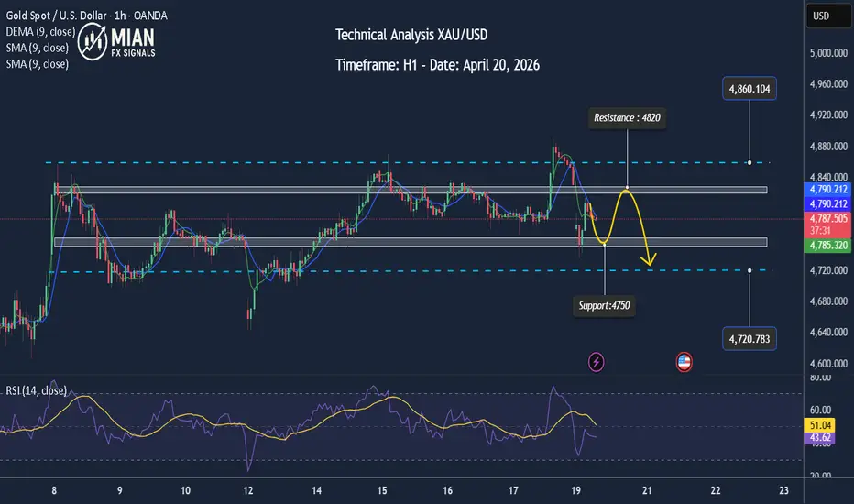Click the green 4,785.320 price tag

coord(828,246)
